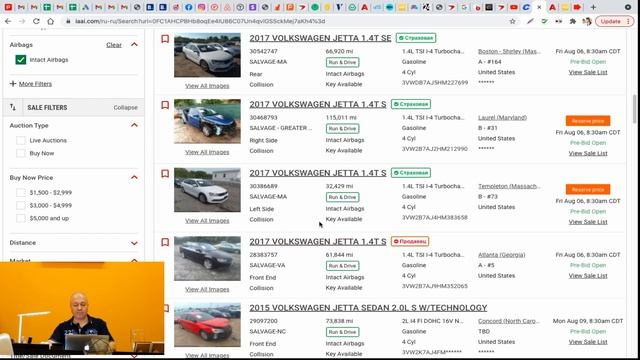This screenshot has width=640, height=360.
Task: Collapse the Buy Now Price section
Action: pos(134,178)
